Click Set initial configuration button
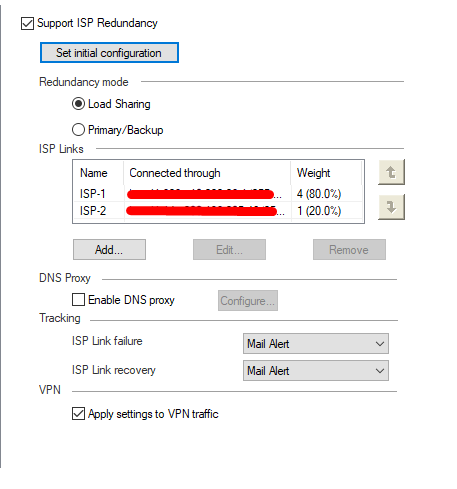The width and height of the screenshot is (457, 489). click(x=109, y=53)
